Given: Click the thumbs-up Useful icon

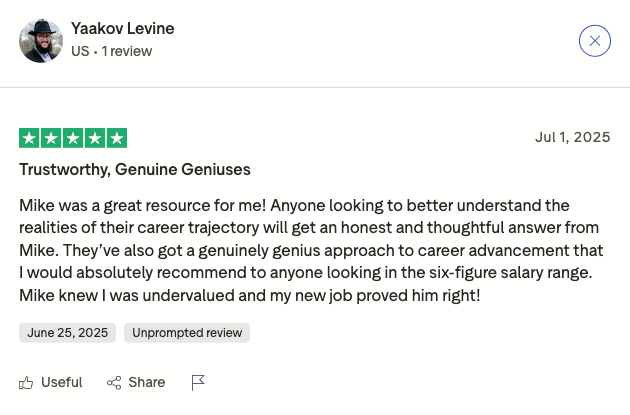Looking at the screenshot, I should click(x=26, y=382).
